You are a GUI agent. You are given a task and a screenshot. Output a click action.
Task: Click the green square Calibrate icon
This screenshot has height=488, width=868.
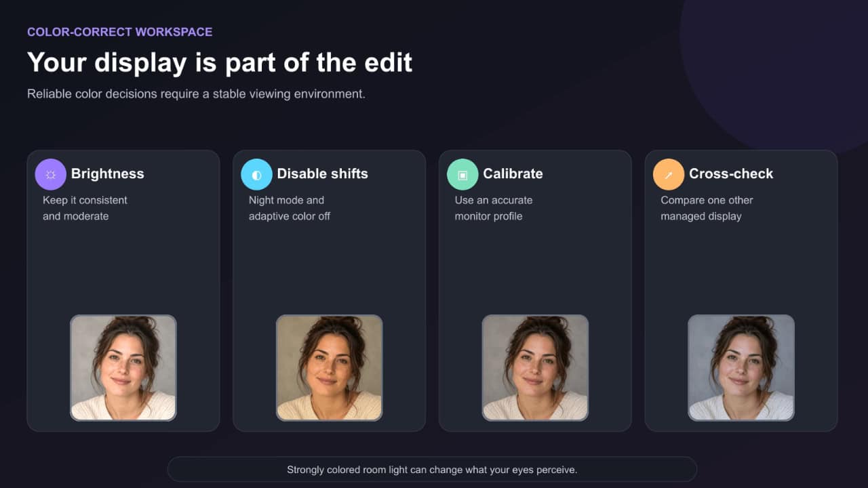462,174
